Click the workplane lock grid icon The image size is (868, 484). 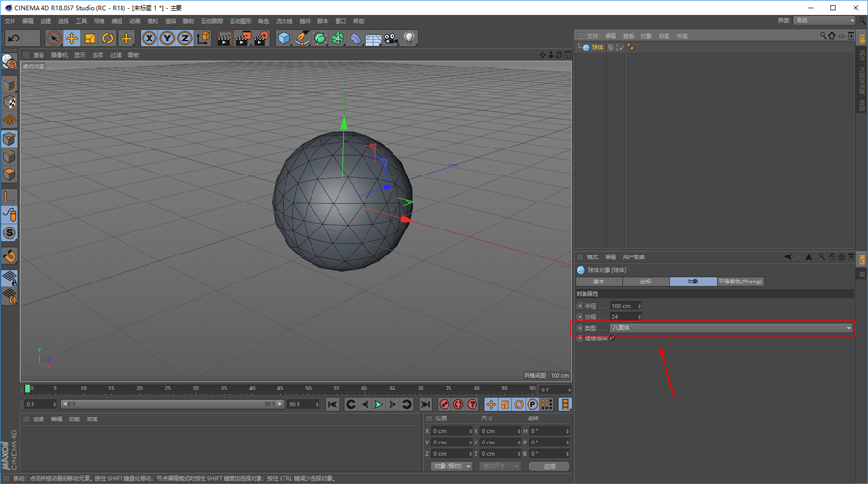point(10,279)
